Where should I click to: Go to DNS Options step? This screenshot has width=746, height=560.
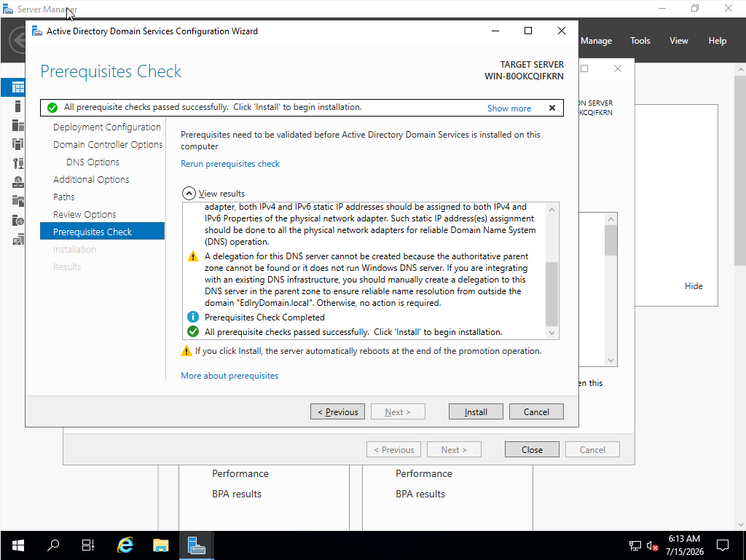93,162
